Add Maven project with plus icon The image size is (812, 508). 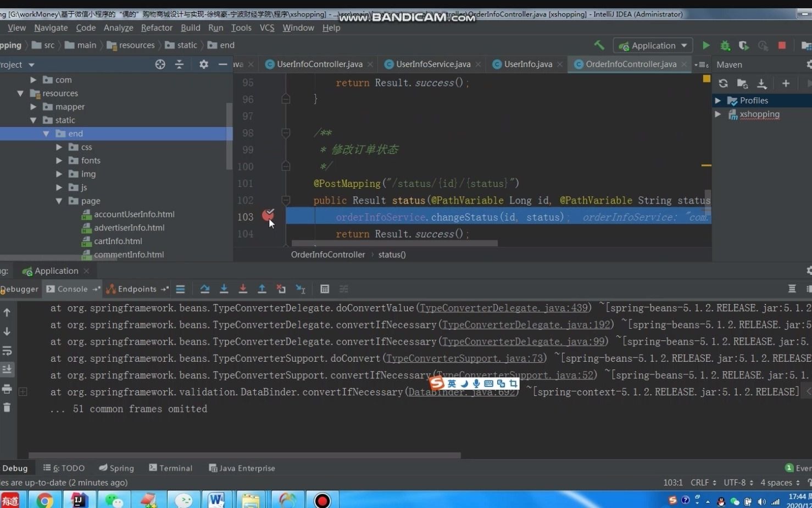[786, 84]
